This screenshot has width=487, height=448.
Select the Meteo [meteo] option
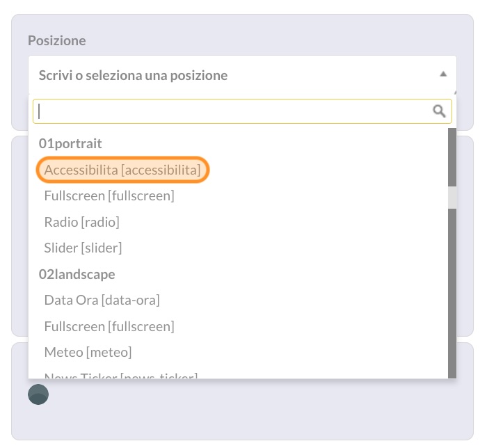(88, 353)
